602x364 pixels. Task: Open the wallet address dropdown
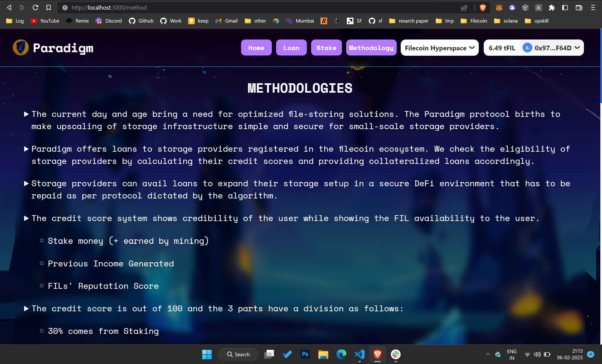552,48
